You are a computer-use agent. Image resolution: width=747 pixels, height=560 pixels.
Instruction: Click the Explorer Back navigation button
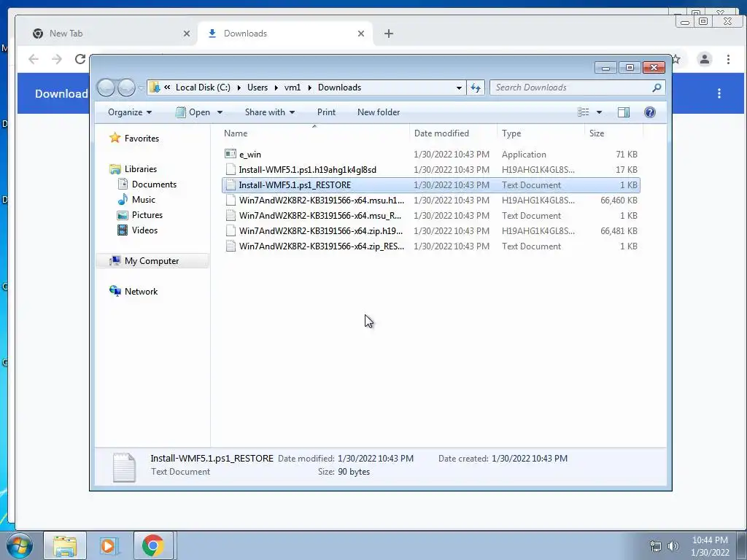(x=106, y=87)
